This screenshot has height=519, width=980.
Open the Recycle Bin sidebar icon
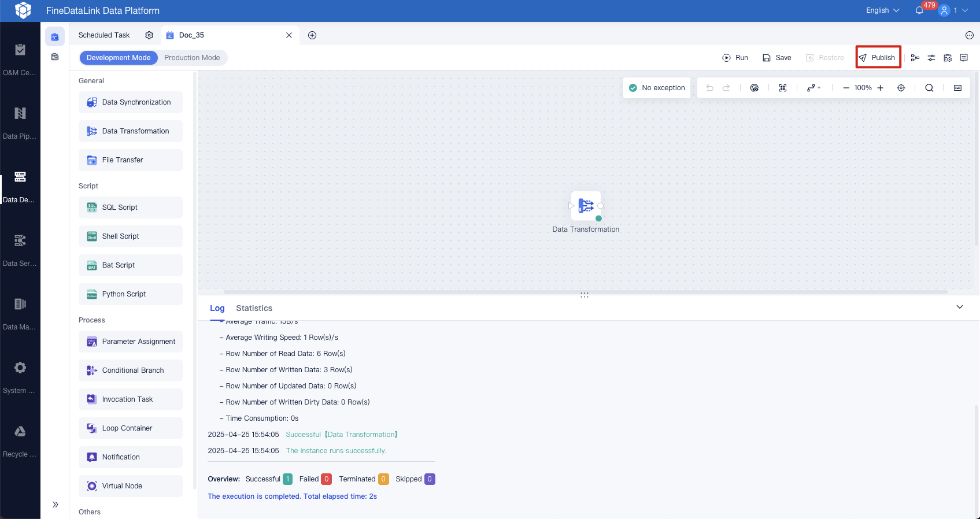(x=20, y=431)
